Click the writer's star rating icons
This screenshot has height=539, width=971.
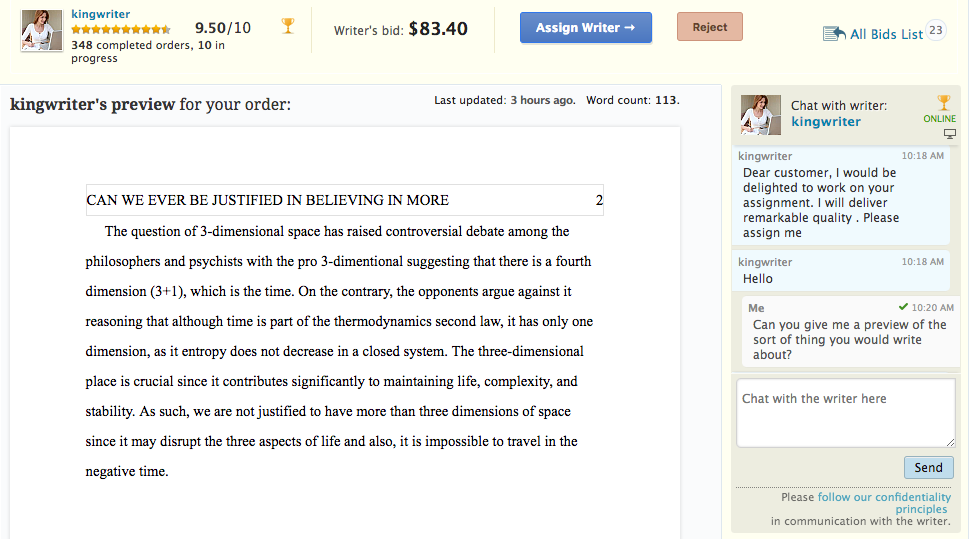coord(121,30)
